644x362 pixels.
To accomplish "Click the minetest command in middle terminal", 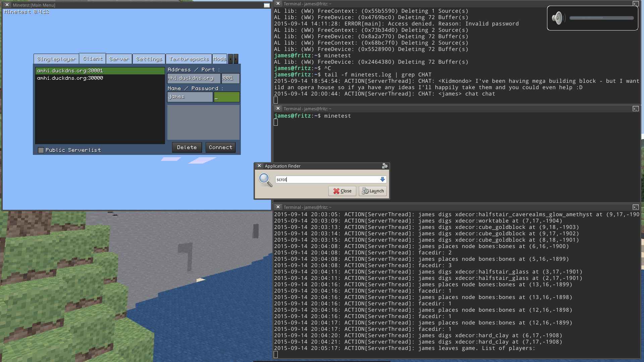I will tap(337, 116).
